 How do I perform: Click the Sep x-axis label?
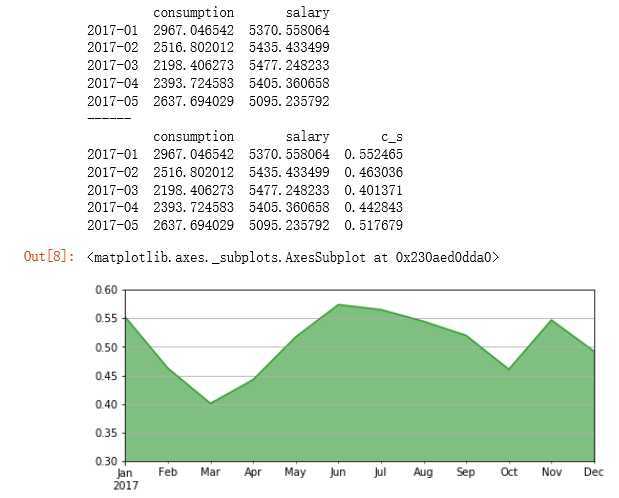(x=466, y=472)
